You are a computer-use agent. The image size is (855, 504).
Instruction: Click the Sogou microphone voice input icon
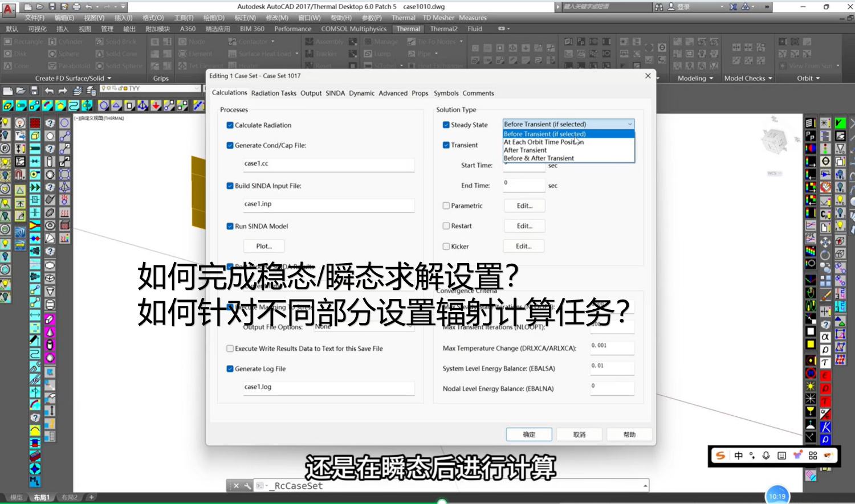(x=766, y=456)
